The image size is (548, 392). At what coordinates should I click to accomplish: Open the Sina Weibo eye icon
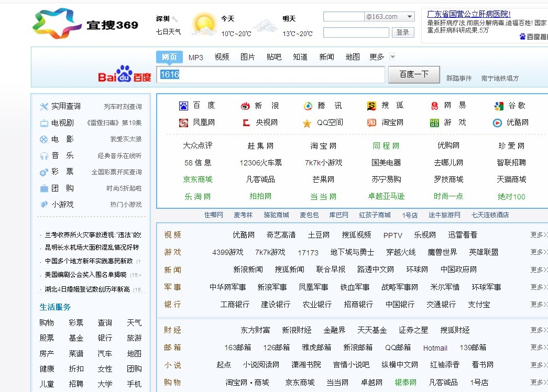[245, 106]
